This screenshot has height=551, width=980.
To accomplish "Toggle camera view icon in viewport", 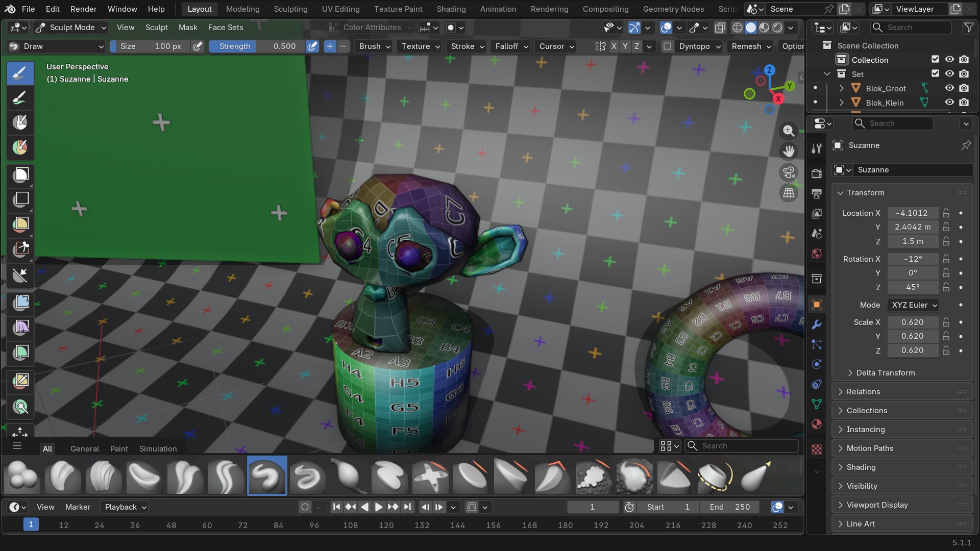I will [789, 172].
